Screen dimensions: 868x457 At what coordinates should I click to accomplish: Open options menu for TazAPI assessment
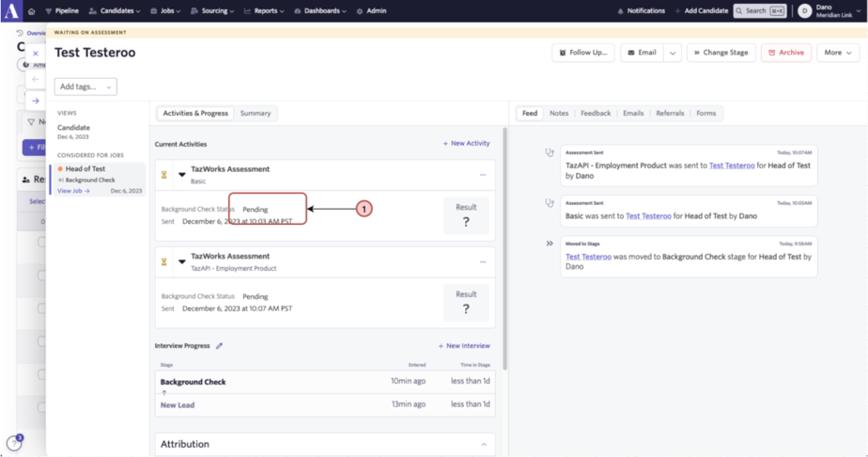[483, 262]
